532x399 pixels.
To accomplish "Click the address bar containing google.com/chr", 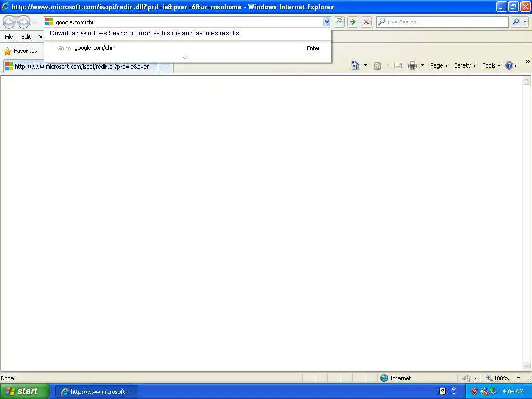I will point(188,22).
